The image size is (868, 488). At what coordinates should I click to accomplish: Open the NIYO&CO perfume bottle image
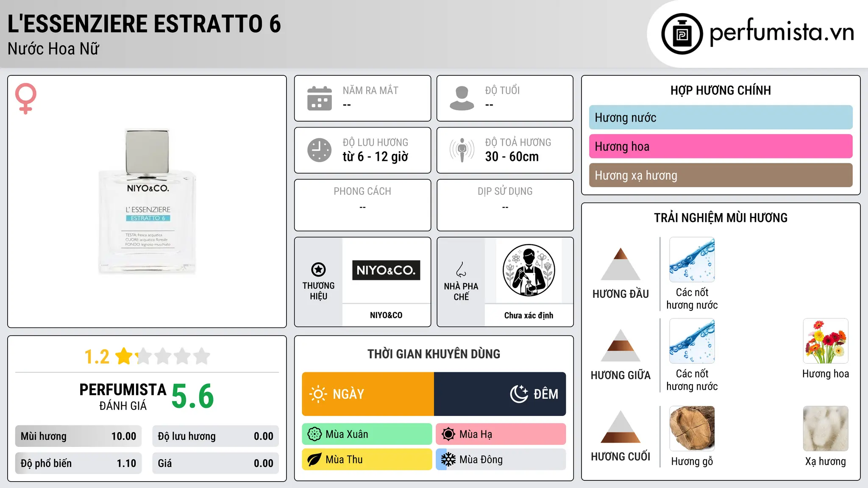(147, 202)
